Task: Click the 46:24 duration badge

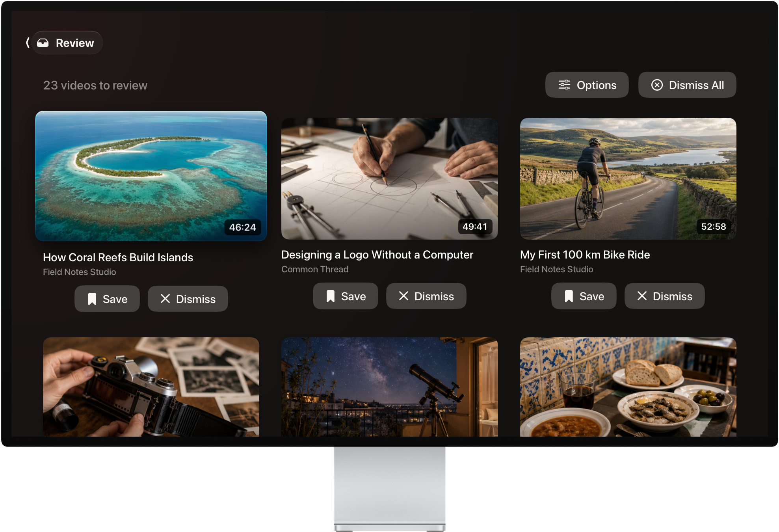Action: point(242,227)
